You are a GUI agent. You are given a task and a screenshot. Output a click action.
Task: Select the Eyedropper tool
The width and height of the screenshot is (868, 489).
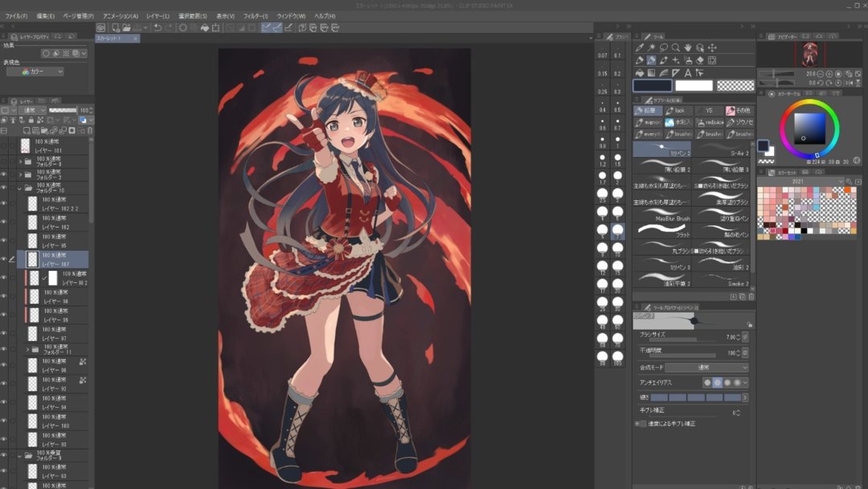(x=640, y=47)
